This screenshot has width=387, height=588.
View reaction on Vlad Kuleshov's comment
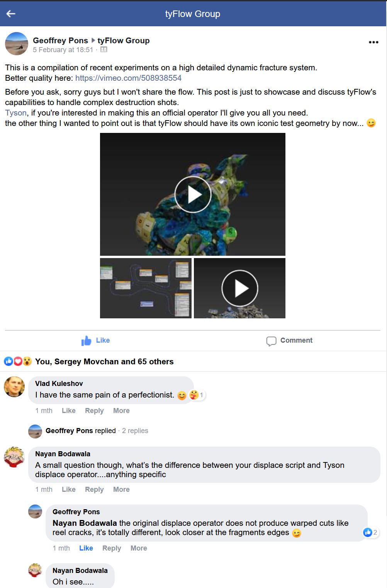(197, 395)
